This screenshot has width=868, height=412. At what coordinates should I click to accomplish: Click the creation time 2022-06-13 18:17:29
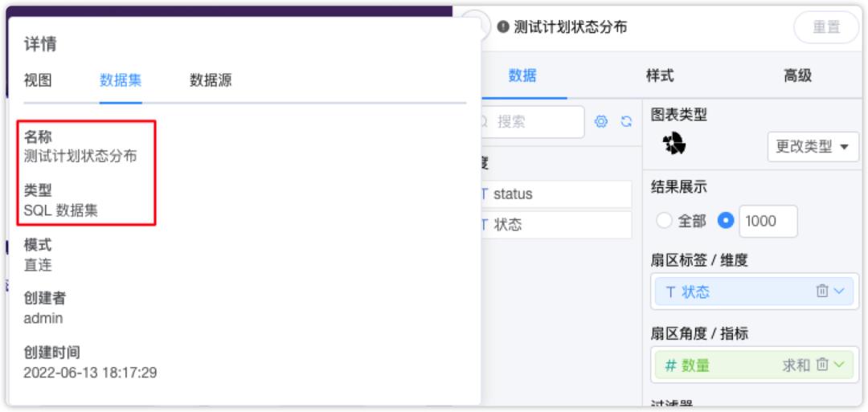[90, 373]
